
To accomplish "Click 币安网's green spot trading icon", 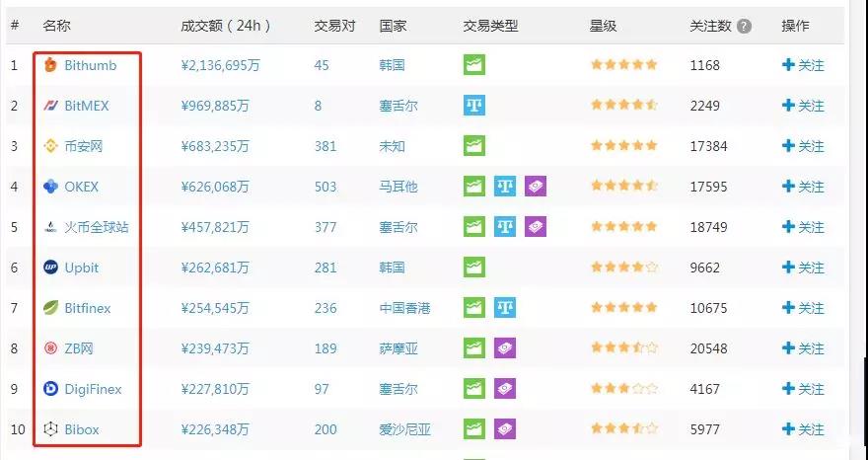I will pyautogui.click(x=474, y=146).
